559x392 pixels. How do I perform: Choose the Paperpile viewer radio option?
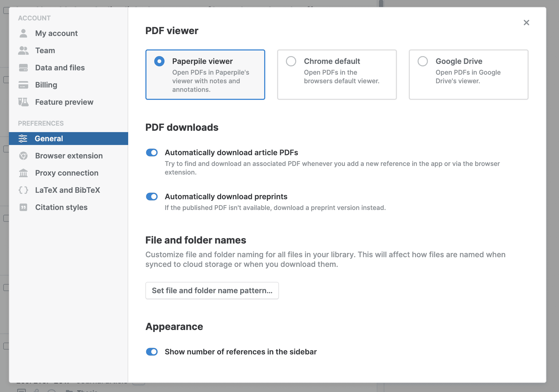coord(159,61)
